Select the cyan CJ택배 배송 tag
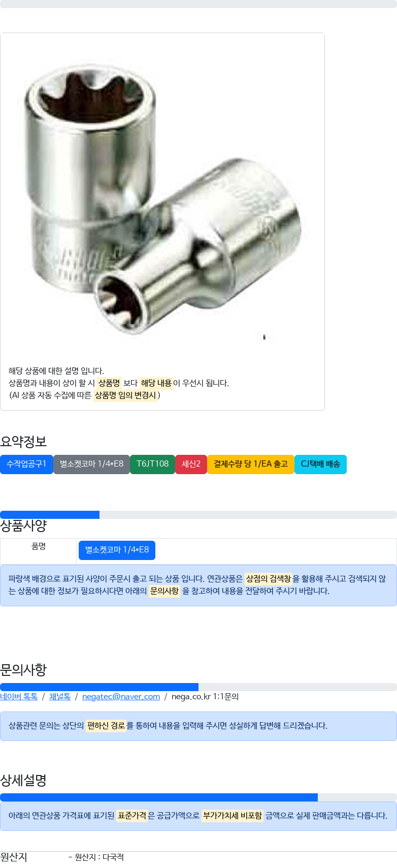 pos(320,464)
